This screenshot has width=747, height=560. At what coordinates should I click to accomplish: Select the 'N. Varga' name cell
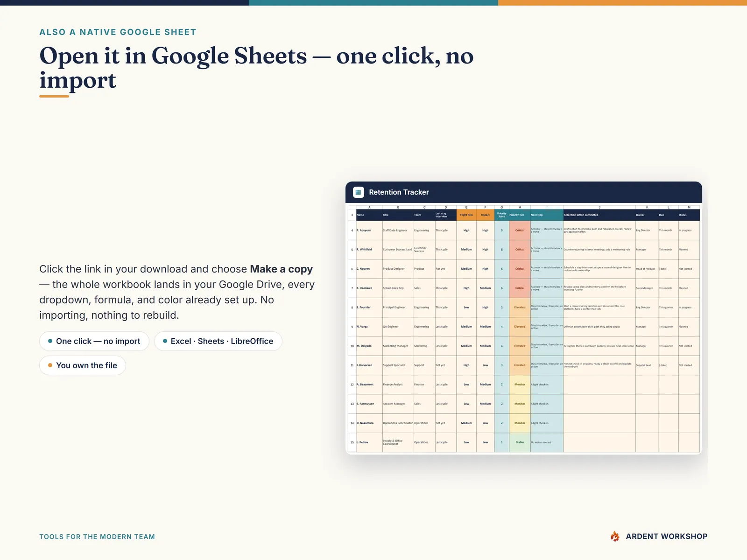coord(369,327)
